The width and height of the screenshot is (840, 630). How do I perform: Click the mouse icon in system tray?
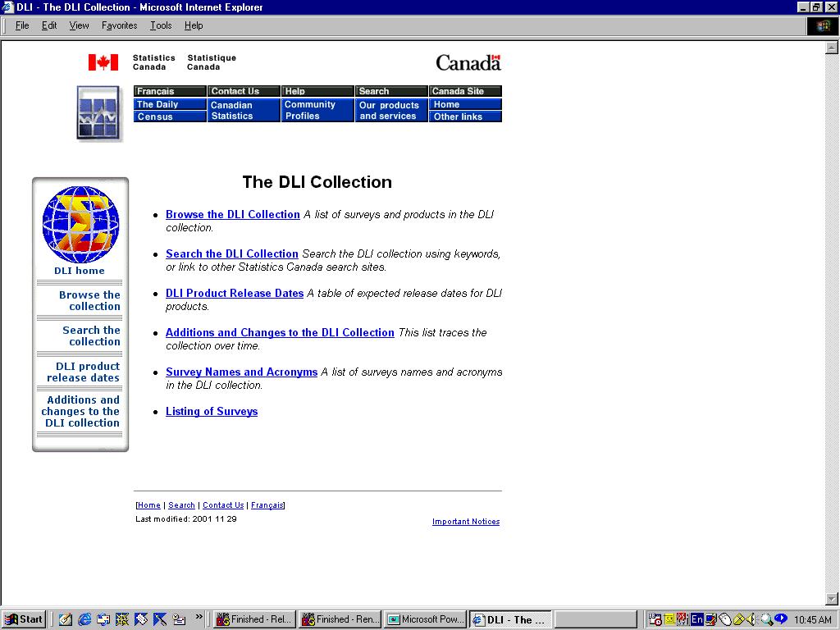point(724,619)
